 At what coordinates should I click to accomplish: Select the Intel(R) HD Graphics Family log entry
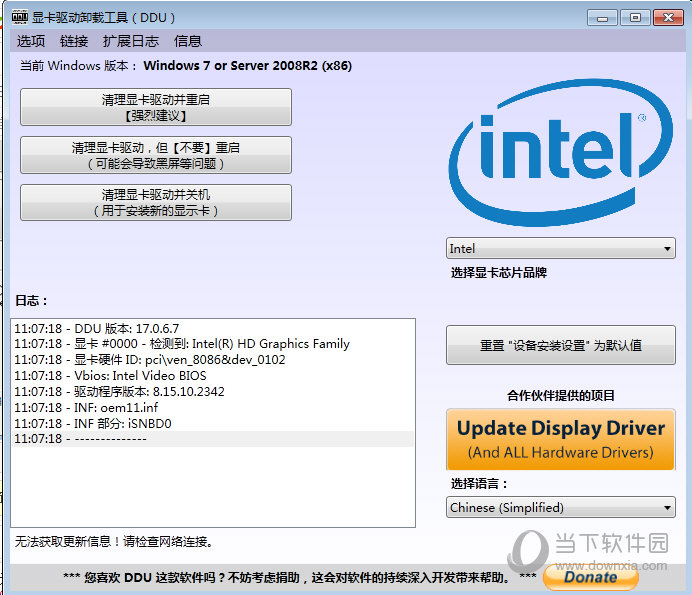[182, 343]
